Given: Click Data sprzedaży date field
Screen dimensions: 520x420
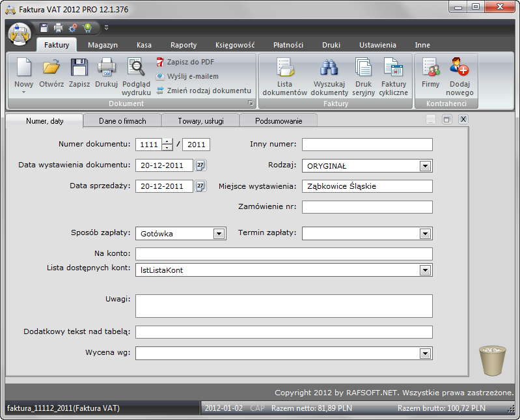Looking at the screenshot, I should point(164,186).
